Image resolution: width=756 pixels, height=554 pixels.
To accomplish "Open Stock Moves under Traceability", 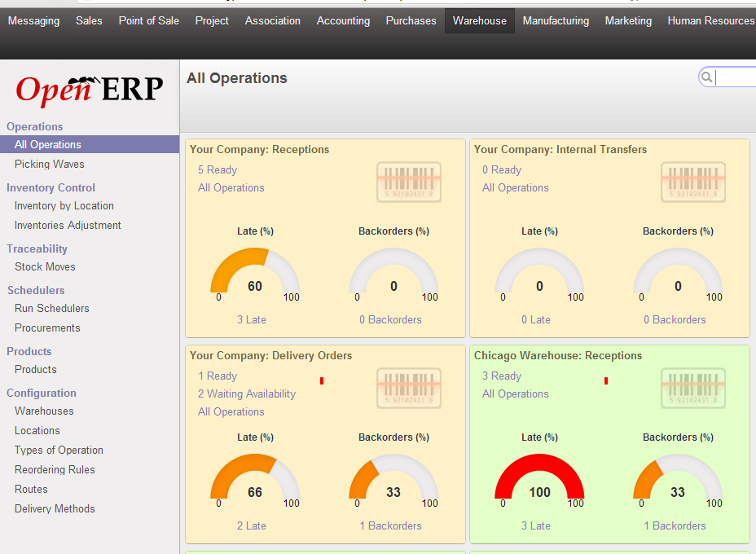I will (x=45, y=266).
